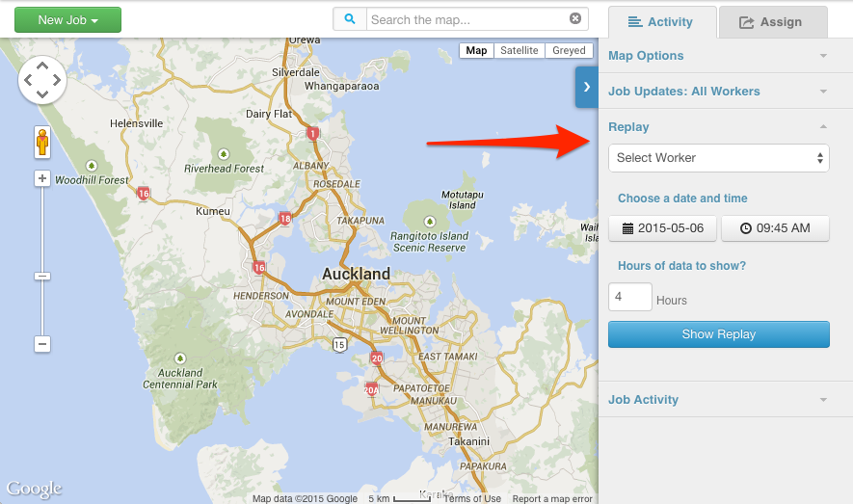The width and height of the screenshot is (853, 504).
Task: Focus the Search the map field
Action: click(467, 19)
